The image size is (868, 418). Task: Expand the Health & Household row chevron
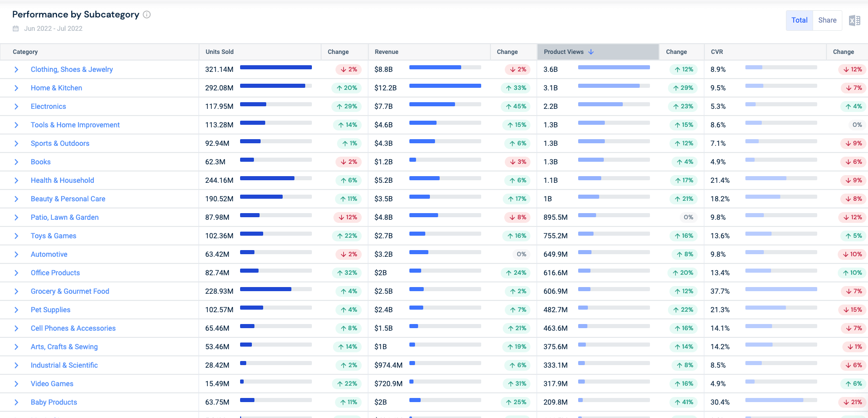point(16,181)
